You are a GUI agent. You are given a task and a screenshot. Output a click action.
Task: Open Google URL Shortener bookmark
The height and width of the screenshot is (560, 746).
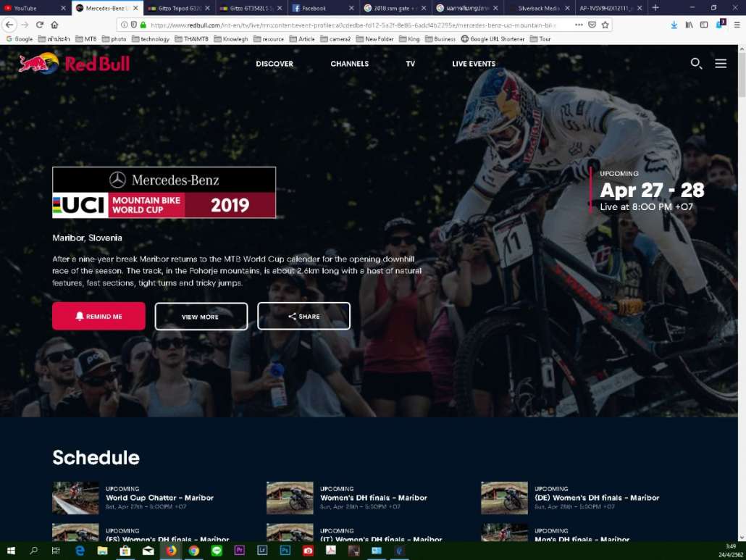pyautogui.click(x=493, y=39)
